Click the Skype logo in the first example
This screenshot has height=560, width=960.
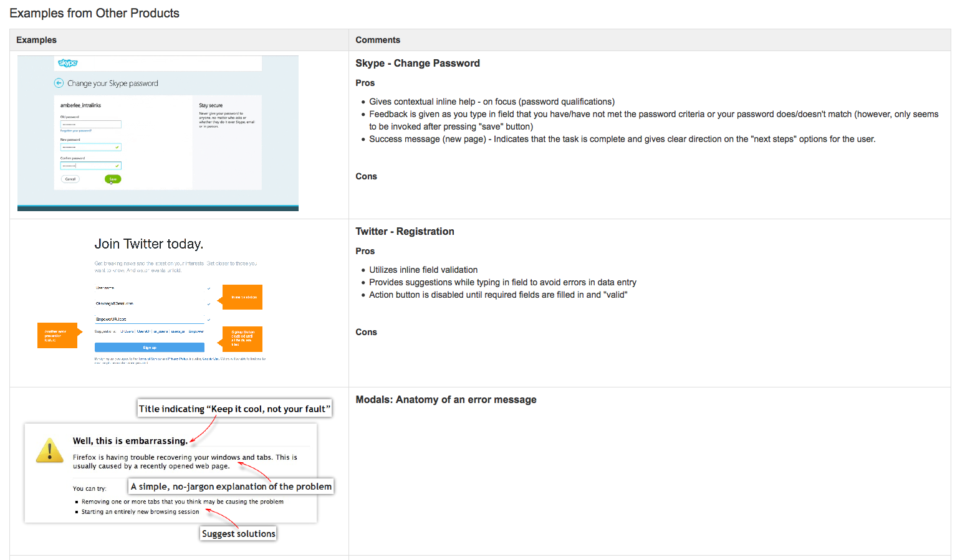(x=68, y=63)
